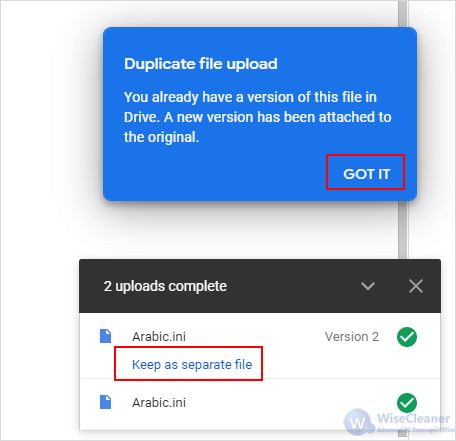Click the vertical scrollbar above the uploads panel
Image resolution: width=456 pixels, height=441 pixels.
pyautogui.click(x=403, y=230)
